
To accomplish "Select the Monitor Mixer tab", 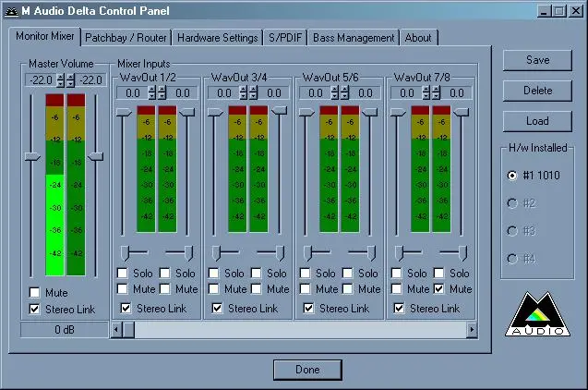I will (x=44, y=36).
